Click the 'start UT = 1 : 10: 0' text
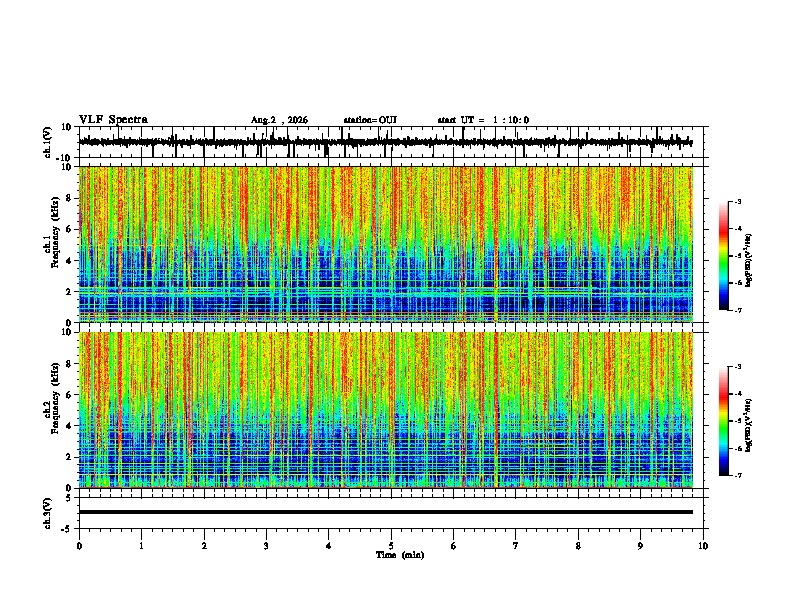 point(483,120)
